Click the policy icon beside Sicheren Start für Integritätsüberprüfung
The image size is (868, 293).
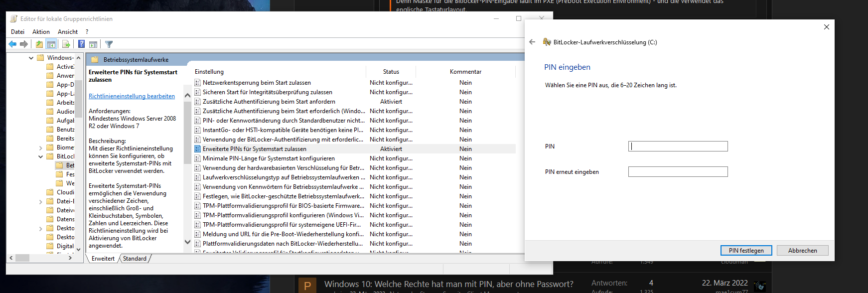tap(198, 92)
